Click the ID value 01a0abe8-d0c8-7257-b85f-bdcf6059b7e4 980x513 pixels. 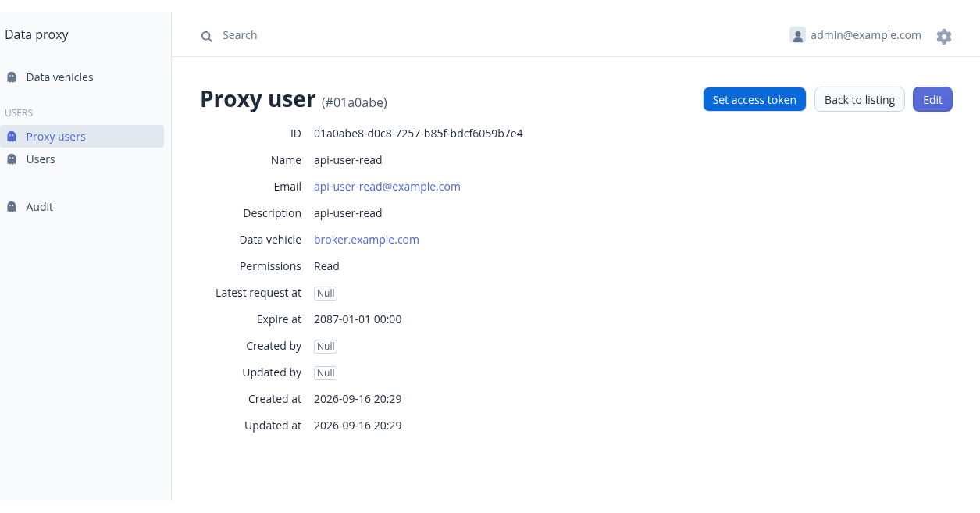(x=419, y=134)
